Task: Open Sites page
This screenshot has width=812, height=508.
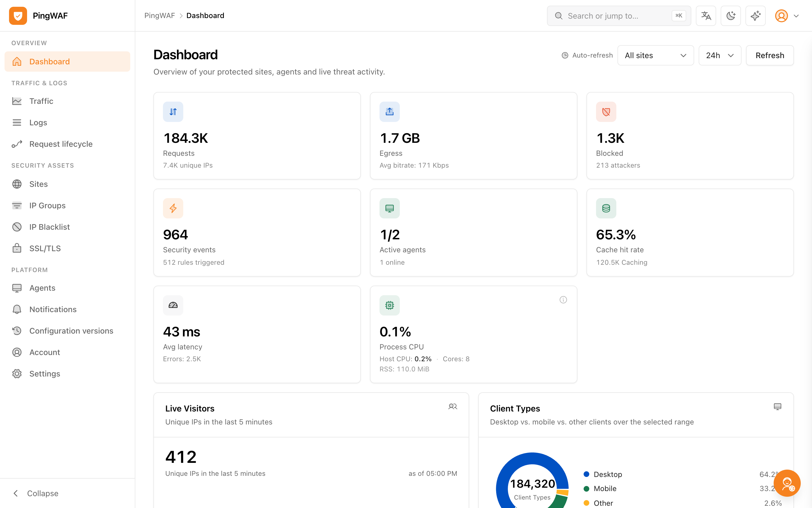Action: (x=67, y=184)
